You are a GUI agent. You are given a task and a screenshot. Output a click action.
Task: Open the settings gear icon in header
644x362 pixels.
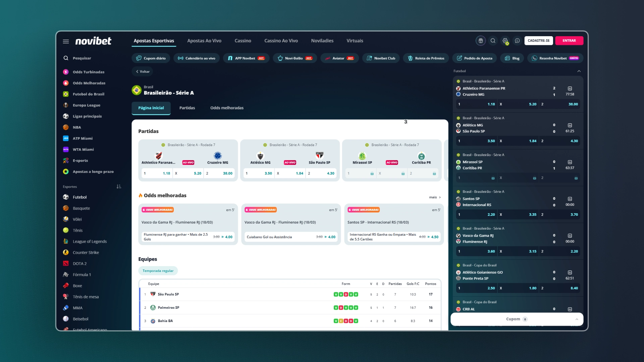(505, 41)
